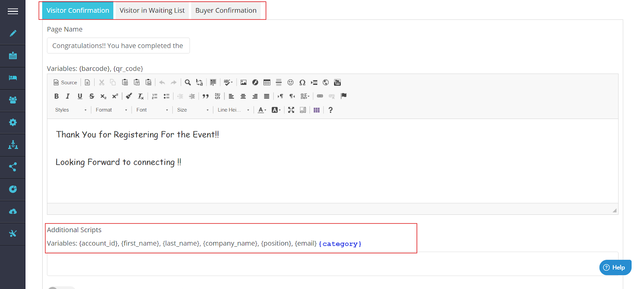Insert a hyperlink via link icon
Screen dimensions: 644x289
pyautogui.click(x=320, y=96)
